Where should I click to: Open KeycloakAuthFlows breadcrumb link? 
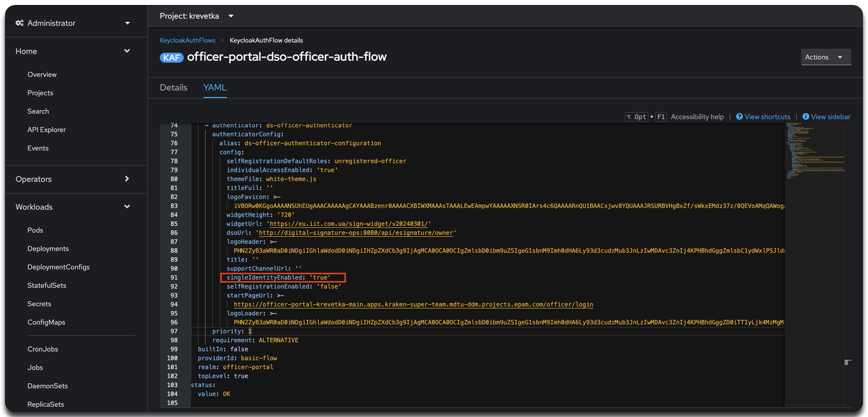coord(187,40)
